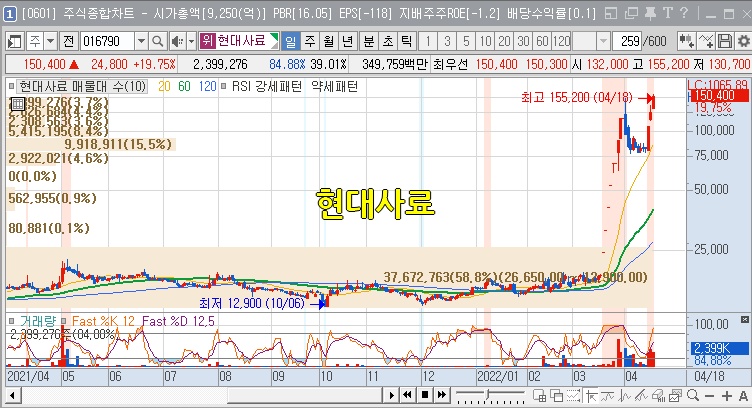Toggle 거래량 indicator checkbox
This screenshot has width=752, height=408.
12,321
